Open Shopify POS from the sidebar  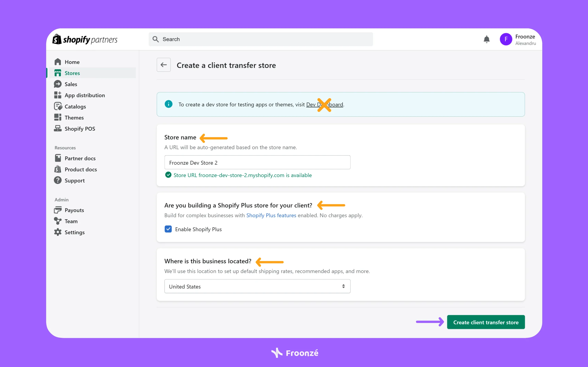pos(80,129)
